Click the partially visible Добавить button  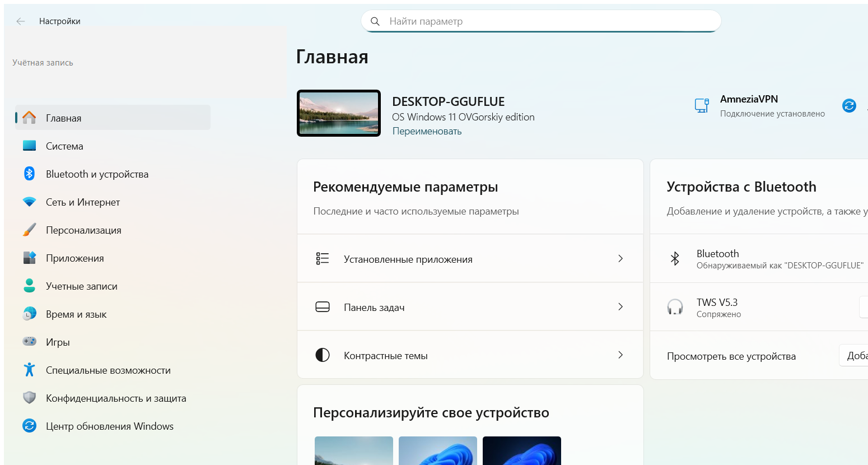pyautogui.click(x=854, y=356)
